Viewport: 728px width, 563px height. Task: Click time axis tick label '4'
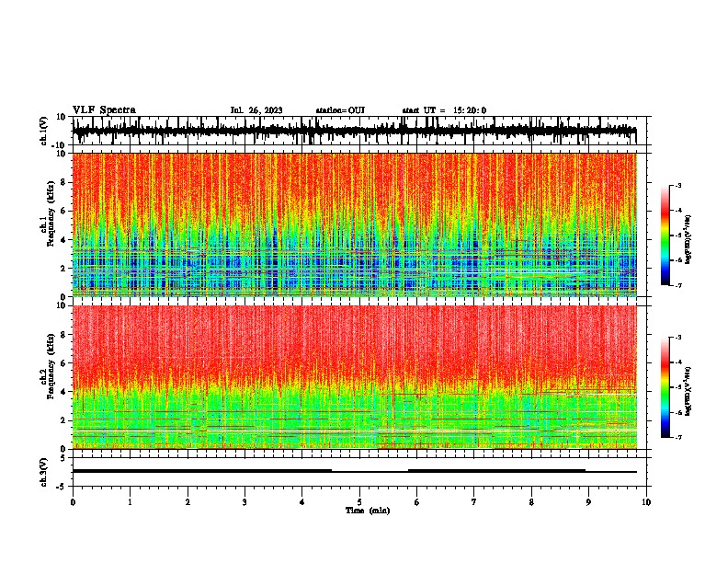tap(302, 502)
